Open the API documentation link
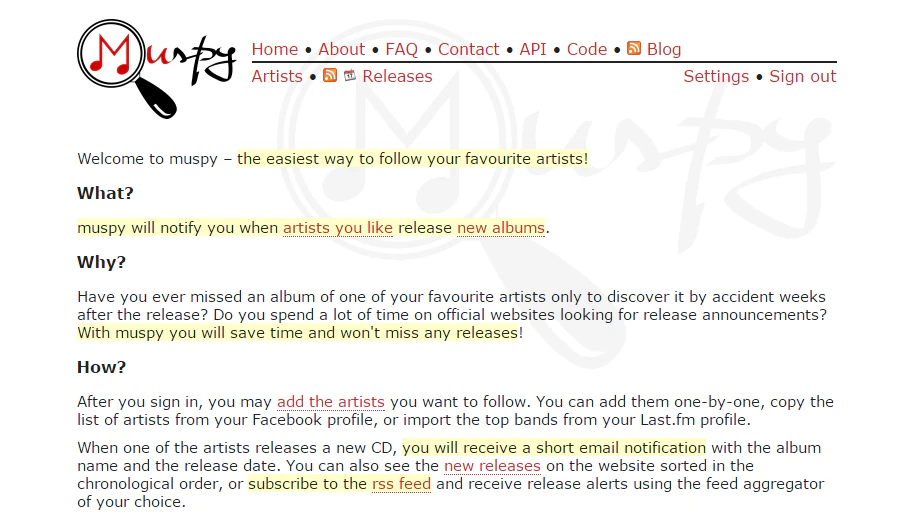922x525 pixels. point(533,49)
